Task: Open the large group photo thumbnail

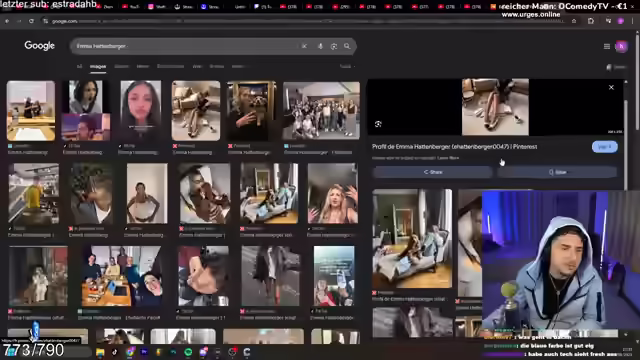Action: pos(322,111)
